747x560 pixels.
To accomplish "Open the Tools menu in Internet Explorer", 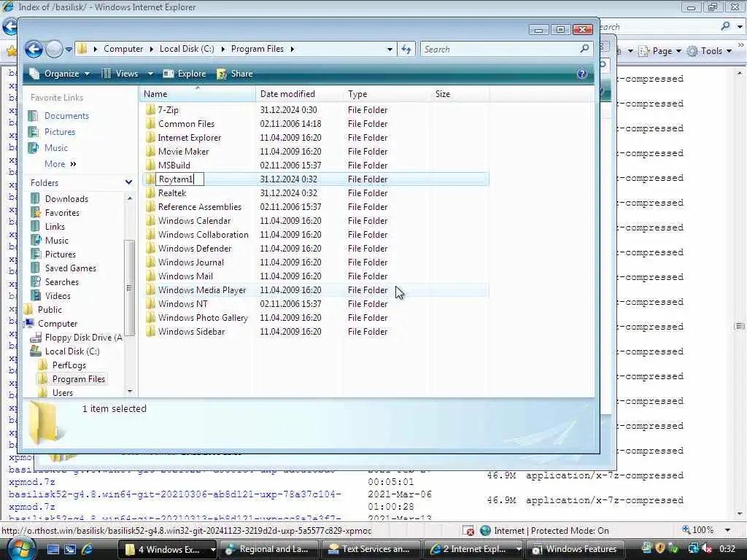I will coord(709,51).
